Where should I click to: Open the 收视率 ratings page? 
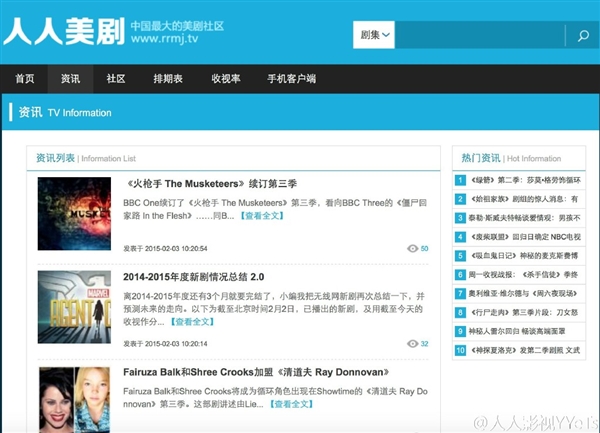[x=226, y=79]
